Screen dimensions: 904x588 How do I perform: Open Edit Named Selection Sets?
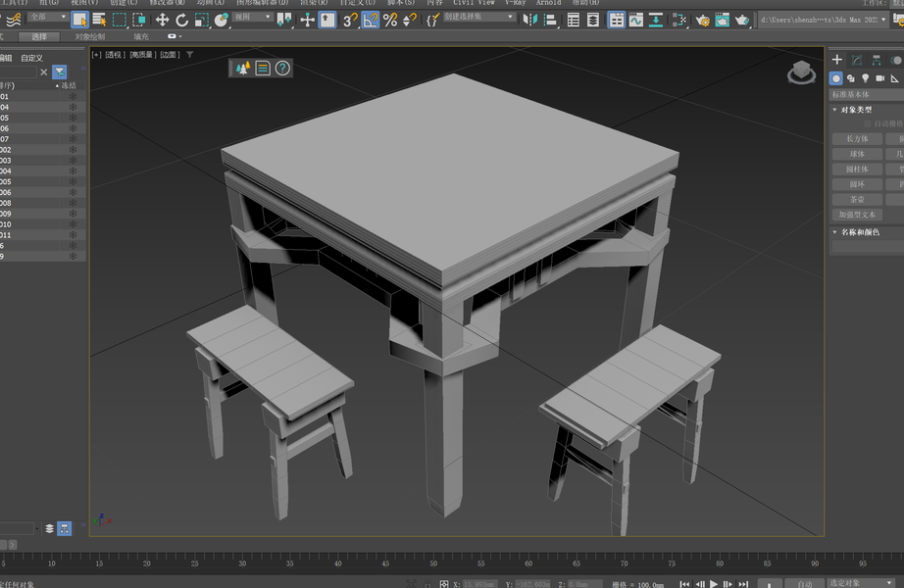pos(432,21)
